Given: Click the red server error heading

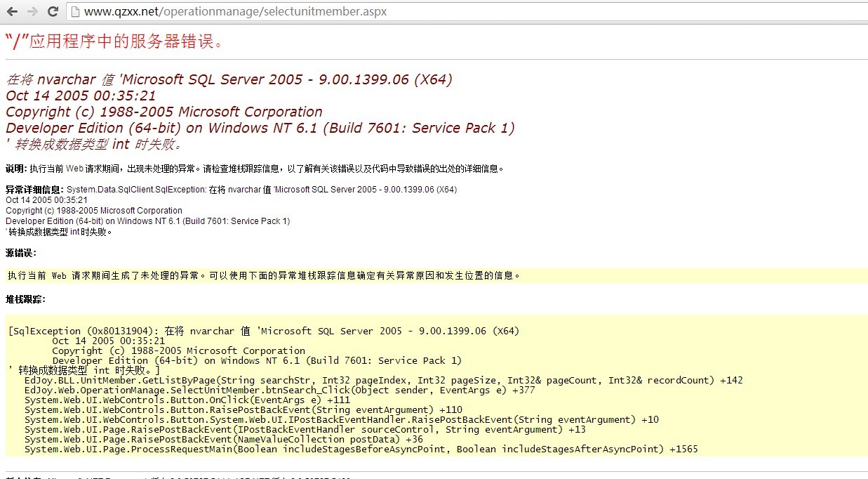Looking at the screenshot, I should click(115, 41).
